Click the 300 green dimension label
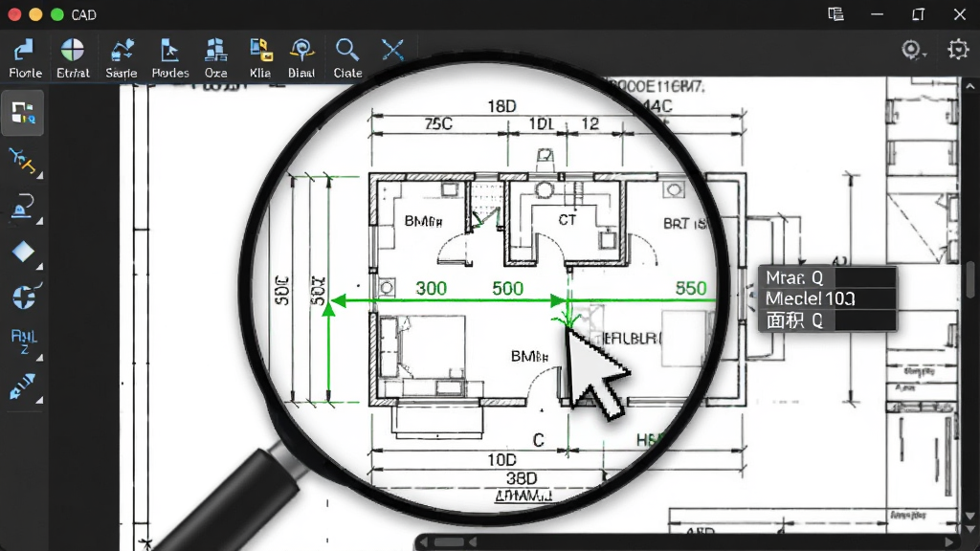The width and height of the screenshot is (980, 551). 432,289
